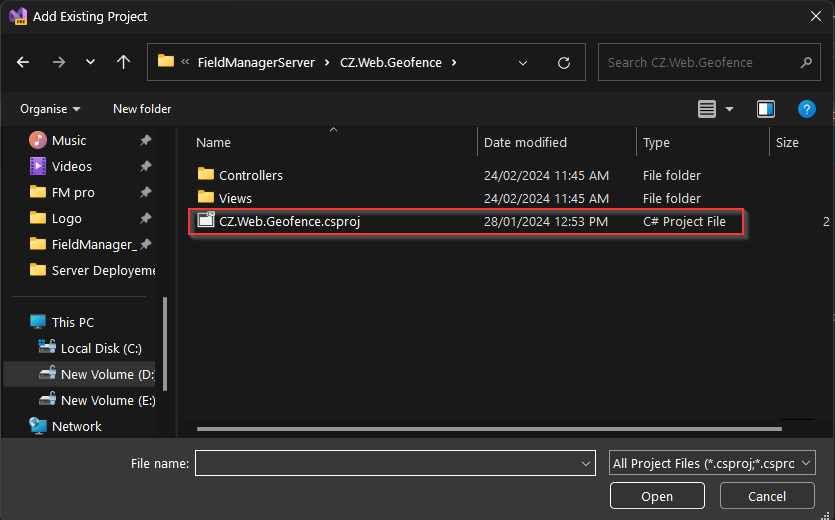Open the FieldManager_ pinned folder
Screen dimensions: 835x520
[x=94, y=245]
